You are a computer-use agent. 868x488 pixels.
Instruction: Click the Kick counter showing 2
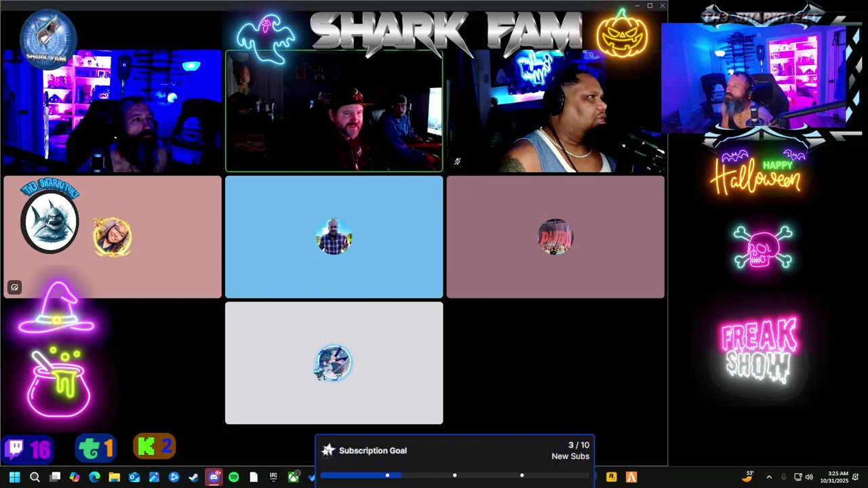pos(155,447)
